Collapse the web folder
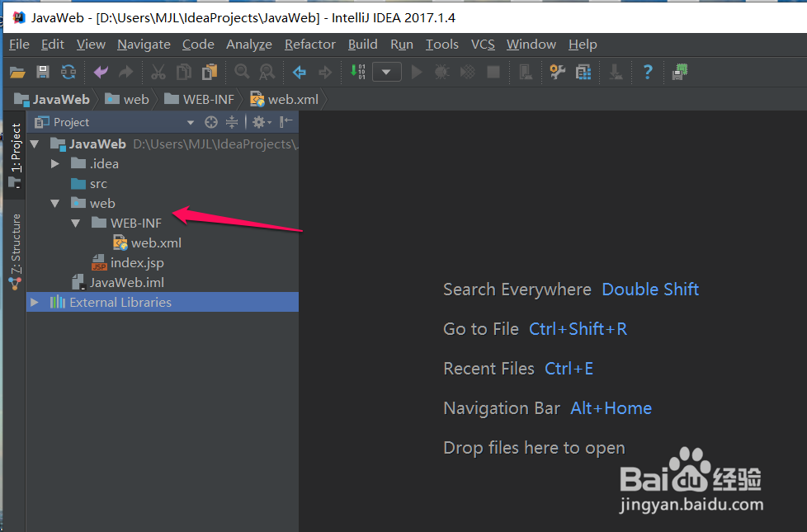Viewport: 807px width, 532px height. [55, 203]
